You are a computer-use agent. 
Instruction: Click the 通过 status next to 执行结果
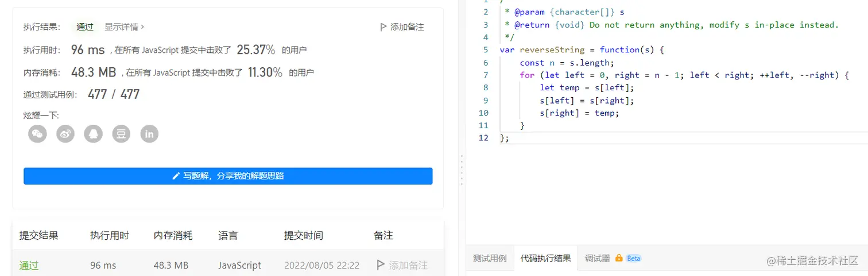[x=85, y=26]
